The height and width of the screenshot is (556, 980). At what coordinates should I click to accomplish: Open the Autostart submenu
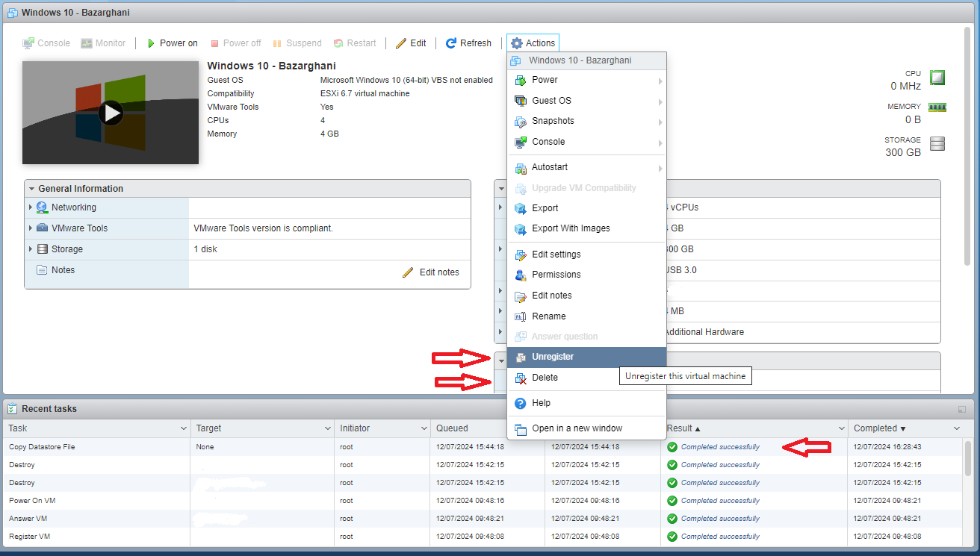click(x=586, y=168)
